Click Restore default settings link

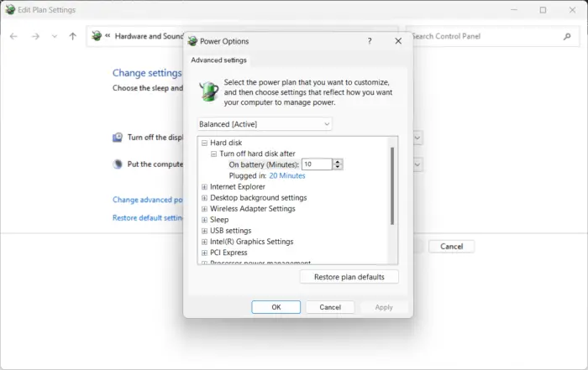pos(147,217)
